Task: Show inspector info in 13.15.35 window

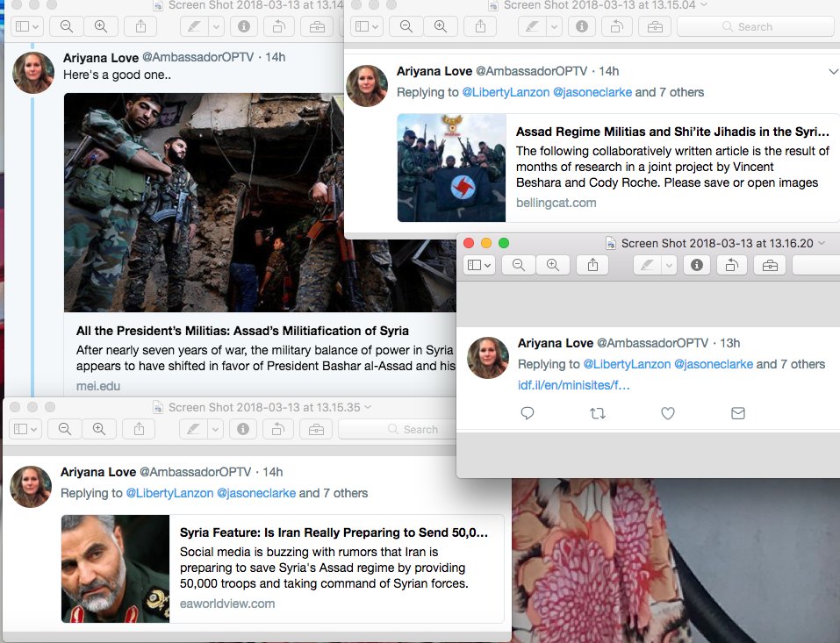Action: click(x=242, y=429)
